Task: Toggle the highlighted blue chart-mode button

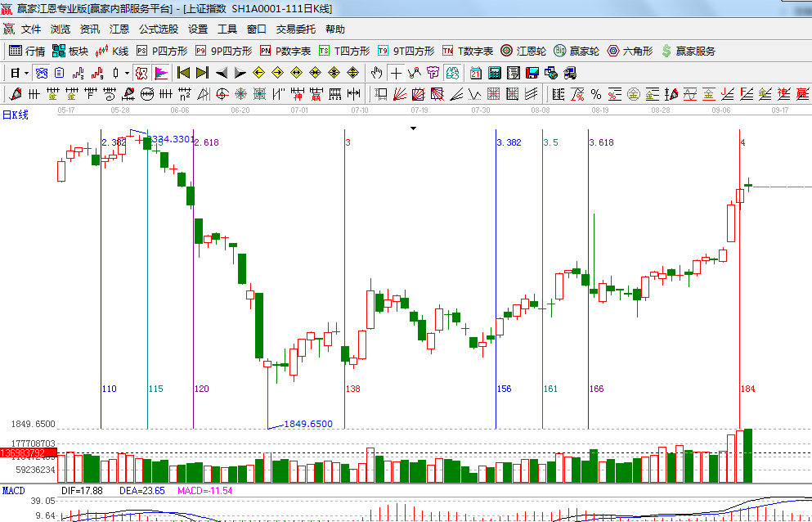Action: 41,73
